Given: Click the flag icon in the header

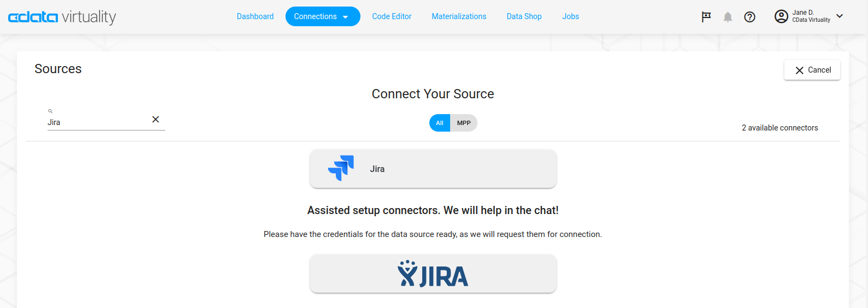Looking at the screenshot, I should tap(706, 17).
